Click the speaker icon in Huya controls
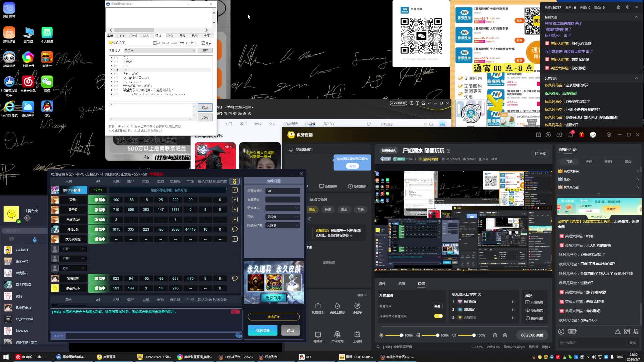The image size is (644, 362). tap(454, 335)
